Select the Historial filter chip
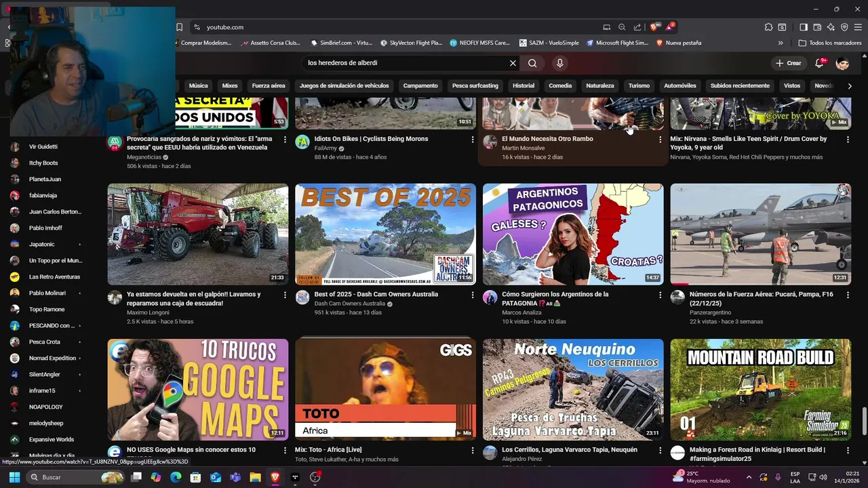The width and height of the screenshot is (868, 488). (524, 86)
